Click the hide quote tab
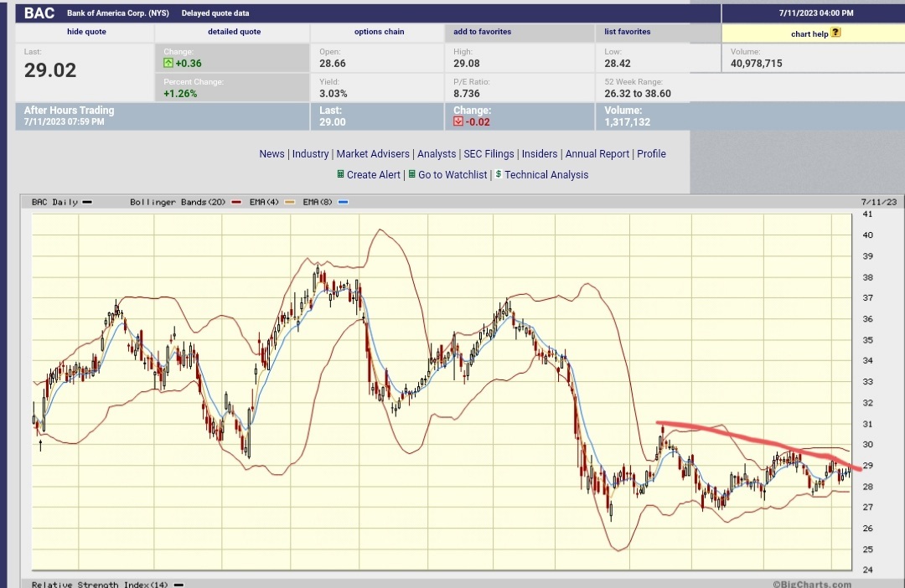The image size is (905, 588). pos(86,32)
